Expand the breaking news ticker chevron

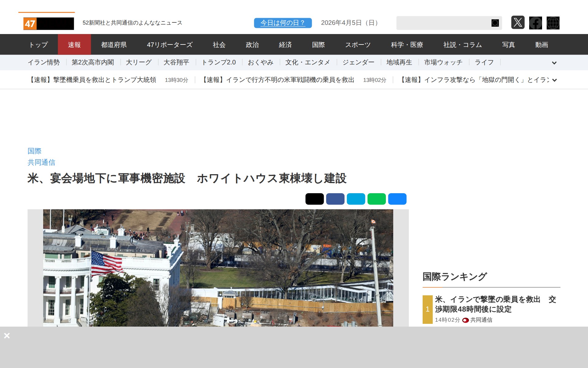(x=554, y=80)
